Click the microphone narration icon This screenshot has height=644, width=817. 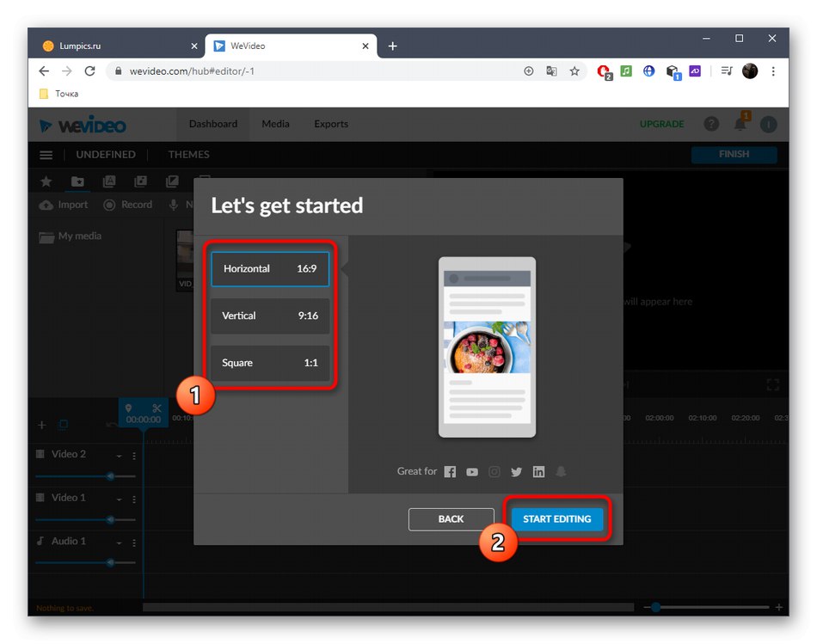tap(174, 205)
